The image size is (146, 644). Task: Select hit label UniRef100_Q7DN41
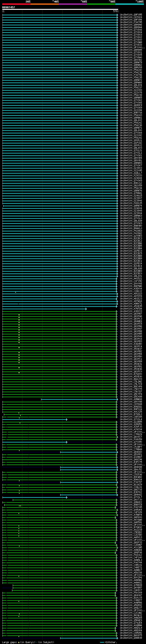(x=131, y=193)
